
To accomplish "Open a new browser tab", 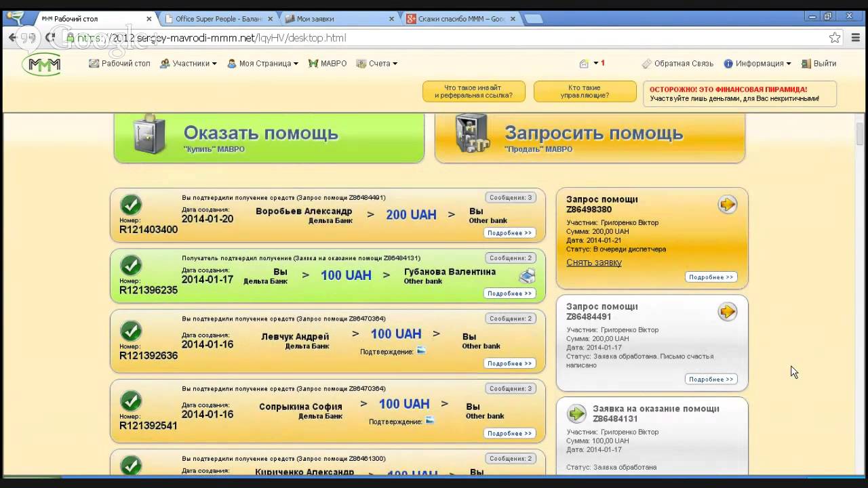I will coord(534,19).
